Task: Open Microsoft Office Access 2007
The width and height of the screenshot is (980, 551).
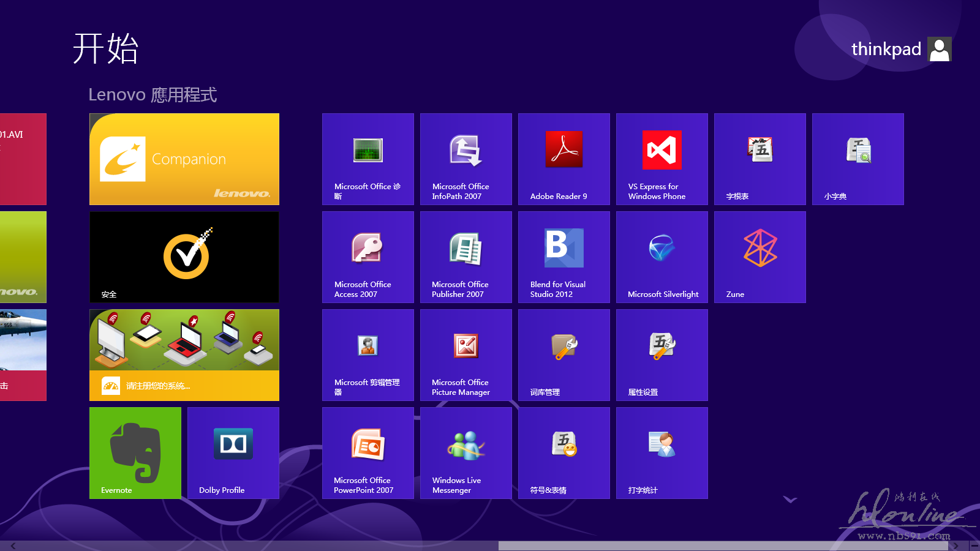Action: pos(367,257)
